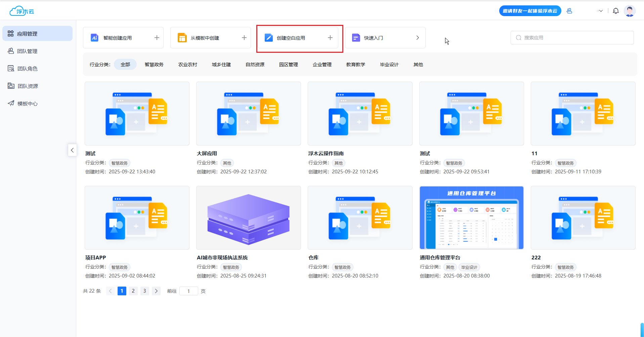
Task: Click the team member icon in the header
Action: pyautogui.click(x=569, y=11)
